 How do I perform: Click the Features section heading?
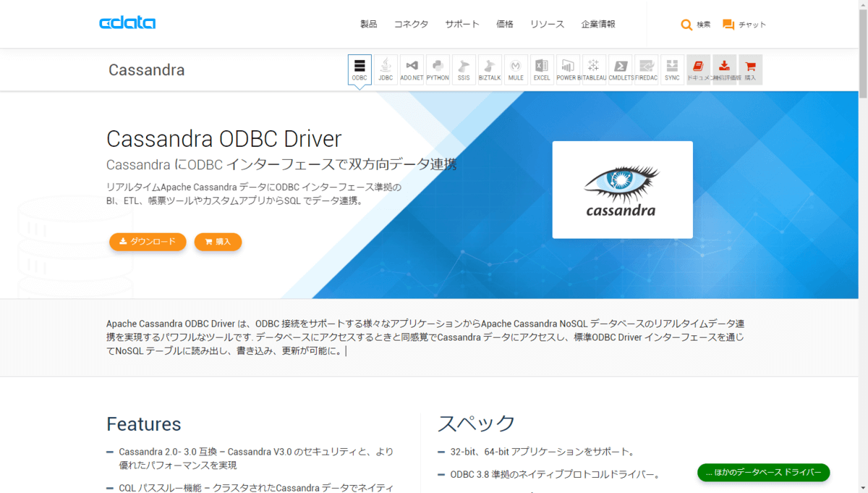point(144,424)
